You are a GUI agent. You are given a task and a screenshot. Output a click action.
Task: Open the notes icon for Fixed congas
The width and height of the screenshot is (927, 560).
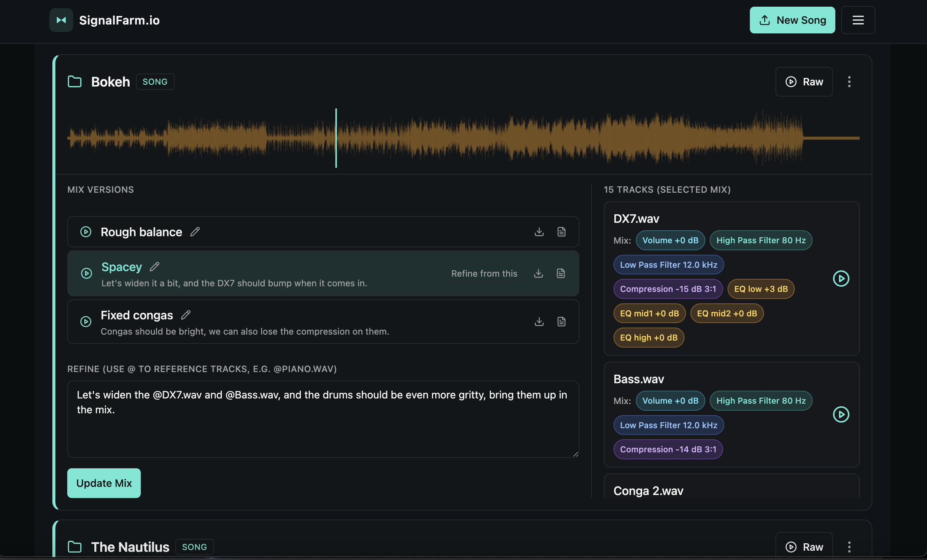(x=561, y=322)
